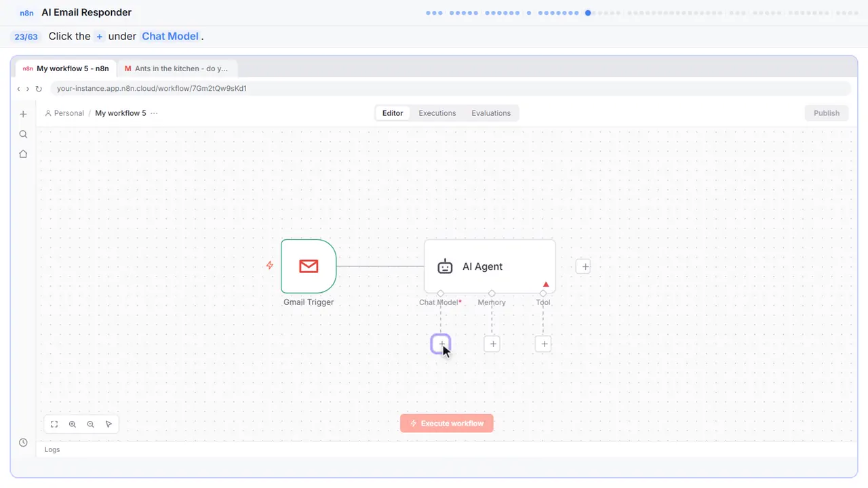Switch to the Editor tab
The image size is (868, 488).
393,113
